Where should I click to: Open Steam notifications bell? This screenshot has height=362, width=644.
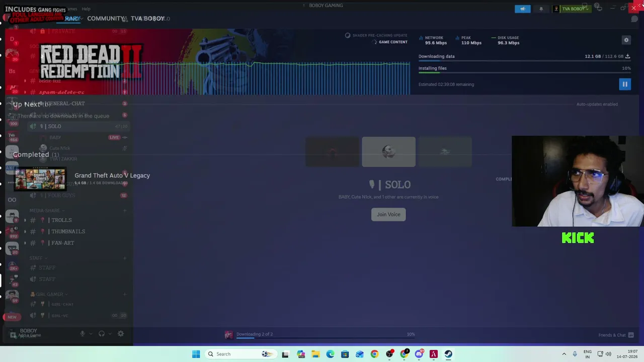pos(541,9)
